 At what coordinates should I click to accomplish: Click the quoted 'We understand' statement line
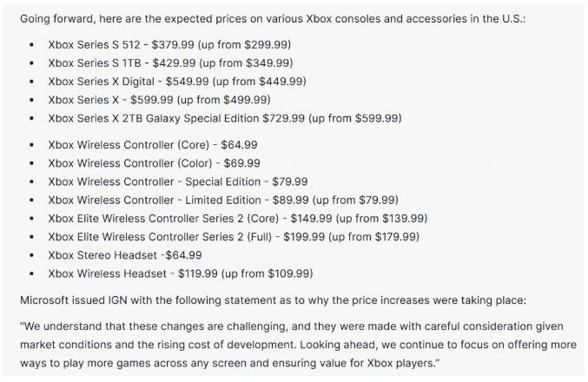tap(292, 326)
